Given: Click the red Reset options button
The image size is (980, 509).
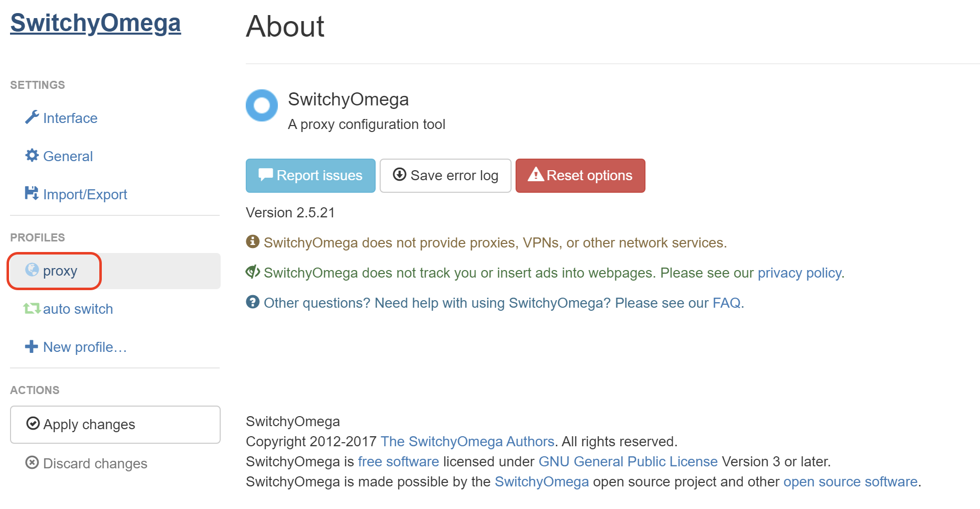Looking at the screenshot, I should (x=580, y=176).
